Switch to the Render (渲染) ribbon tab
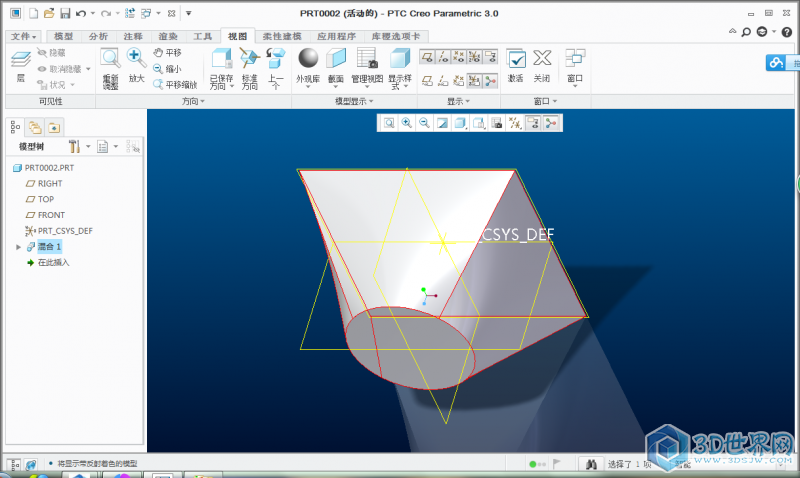The height and width of the screenshot is (478, 800). [167, 36]
